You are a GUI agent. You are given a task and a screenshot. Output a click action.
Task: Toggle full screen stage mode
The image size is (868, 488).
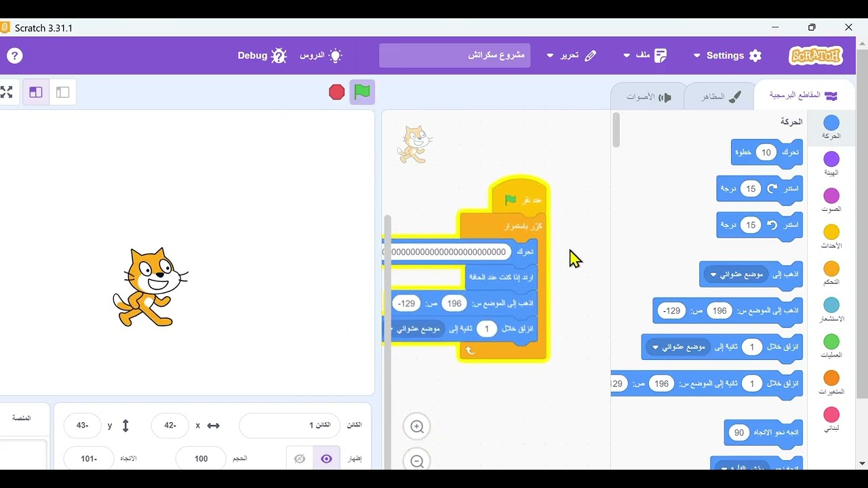[6, 92]
